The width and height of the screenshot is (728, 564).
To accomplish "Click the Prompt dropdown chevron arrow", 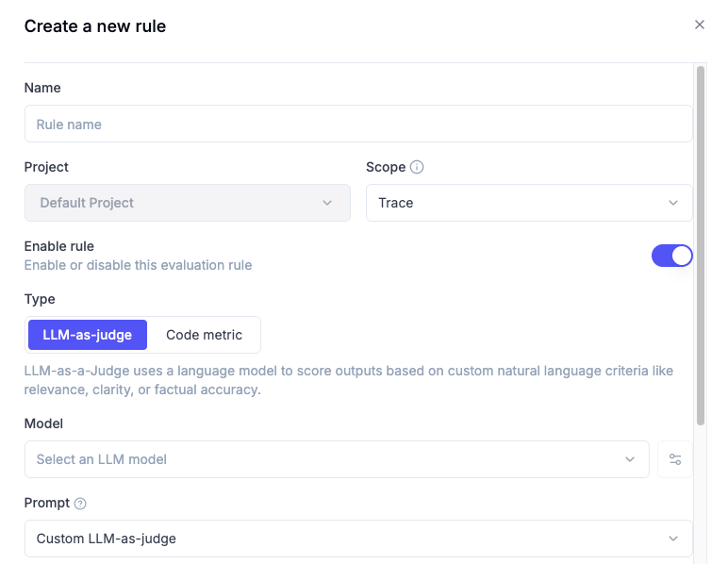I will [x=673, y=539].
